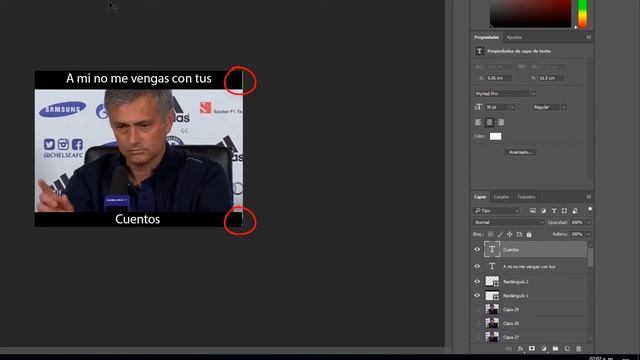Click the Avanzado... button
The width and height of the screenshot is (640, 360).
(520, 152)
